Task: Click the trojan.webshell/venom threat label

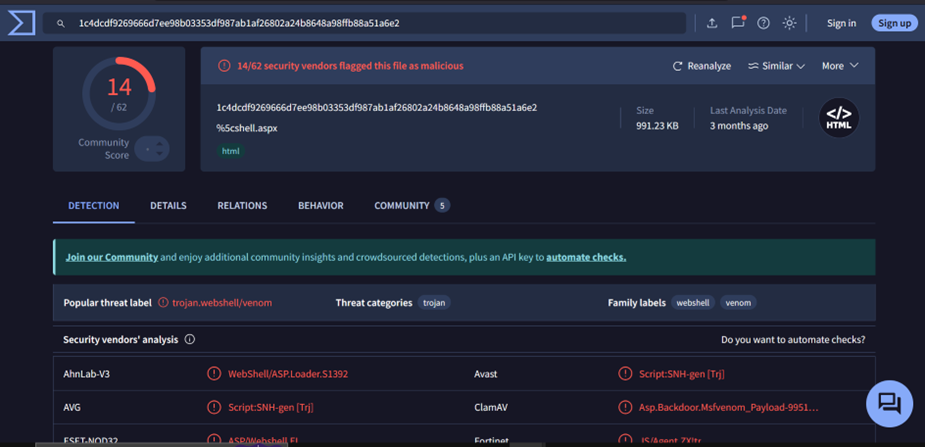Action: [x=222, y=303]
